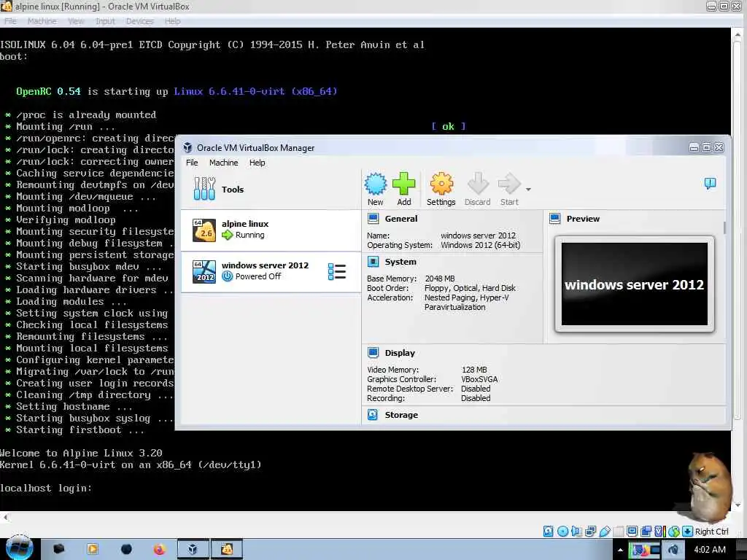Click the hard disk activity status icon
747x560 pixels.
click(549, 532)
